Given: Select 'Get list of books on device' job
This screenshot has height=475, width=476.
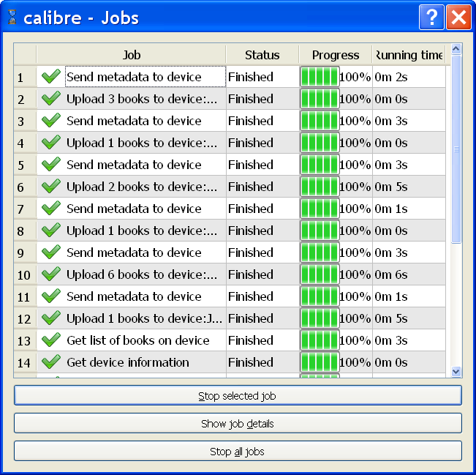Looking at the screenshot, I should pyautogui.click(x=137, y=340).
